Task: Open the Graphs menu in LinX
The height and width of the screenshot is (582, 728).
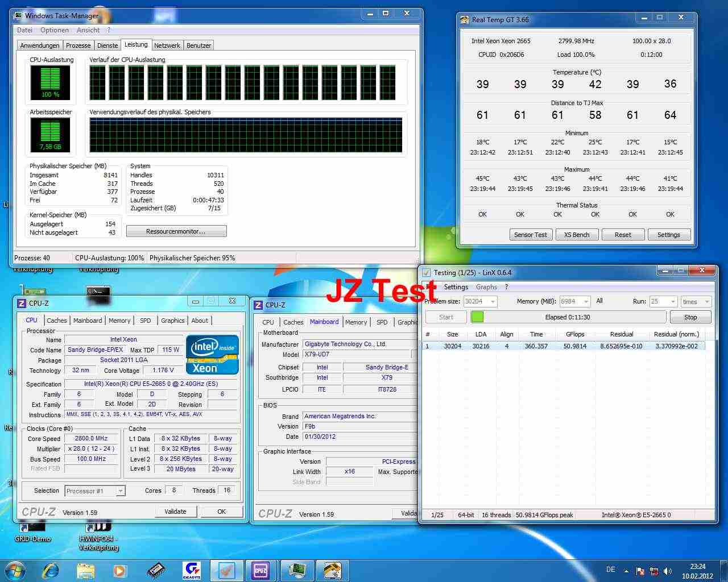Action: 486,287
